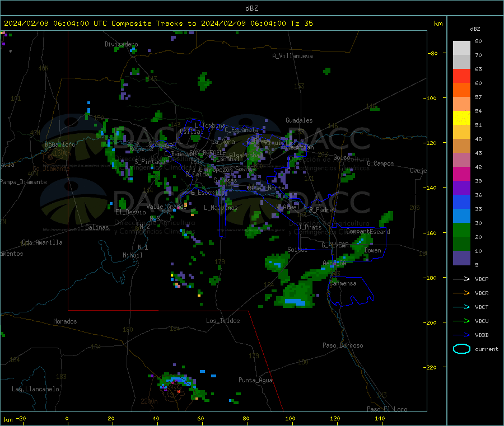Viewport: 504px width, 426px height.
Task: Click the Bowen place label
Action: [372, 250]
